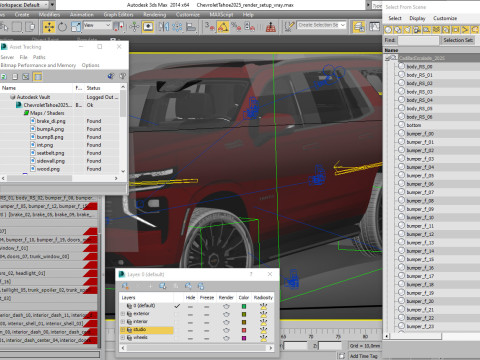480x360 pixels.
Task: Make the wheels layer current via its checkbox
Action: 177,338
